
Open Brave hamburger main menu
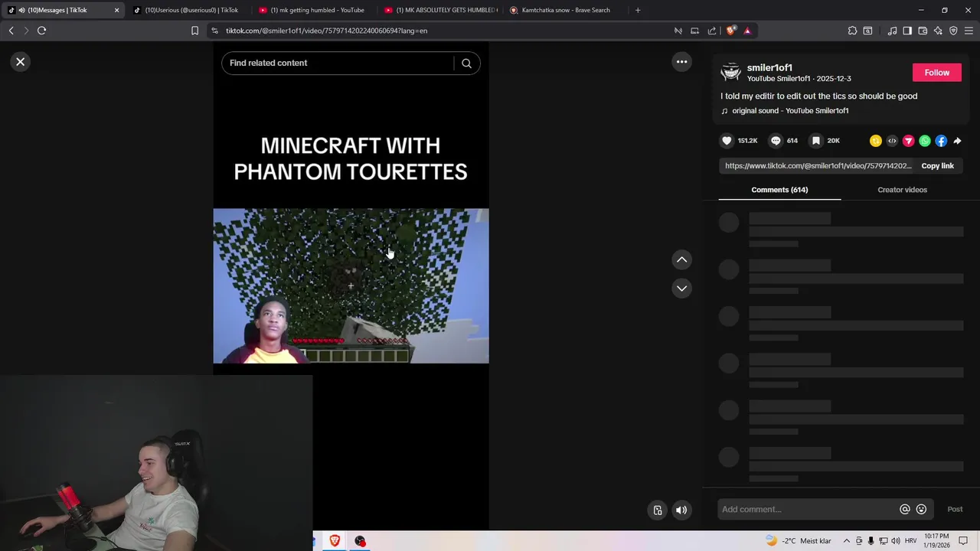point(969,31)
